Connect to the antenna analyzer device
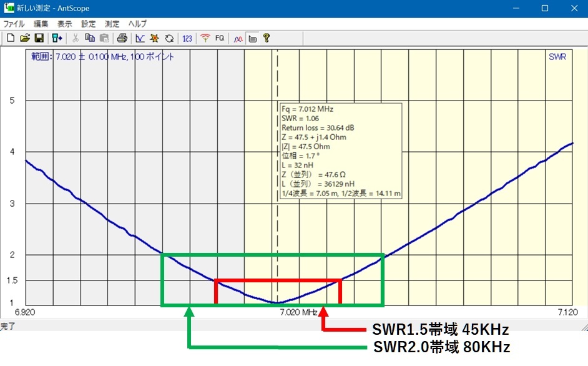The image size is (588, 366). point(57,38)
